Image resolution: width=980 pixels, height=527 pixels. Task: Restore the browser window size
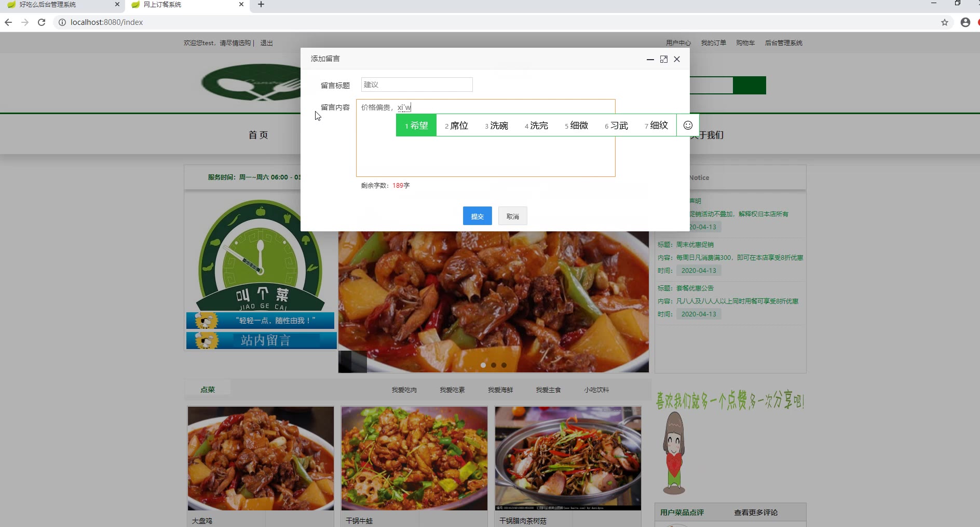click(x=958, y=3)
